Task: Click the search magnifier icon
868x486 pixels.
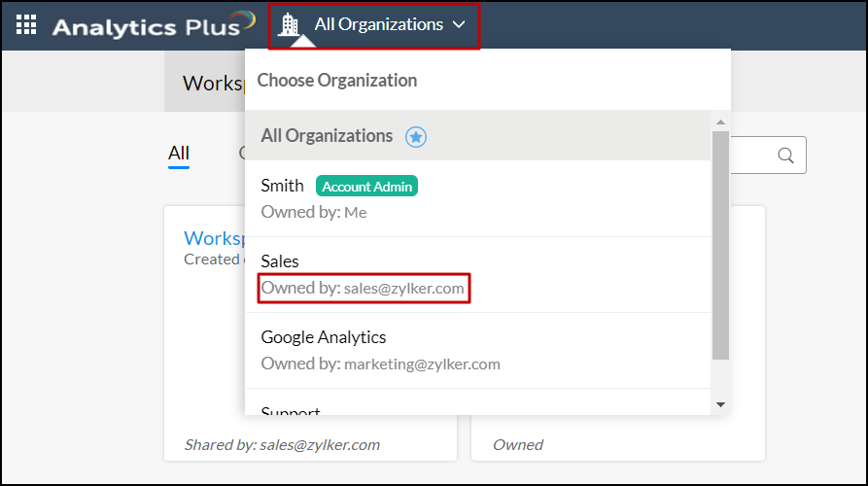Action: pyautogui.click(x=786, y=156)
